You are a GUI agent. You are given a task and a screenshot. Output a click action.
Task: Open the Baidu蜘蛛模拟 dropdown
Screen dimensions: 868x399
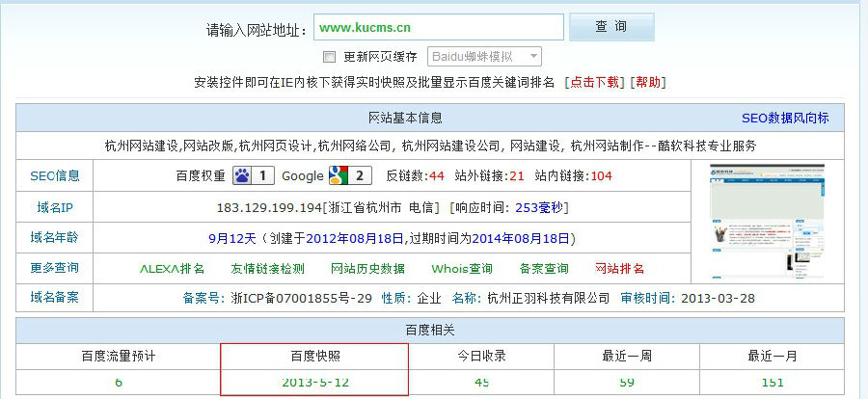pyautogui.click(x=484, y=57)
